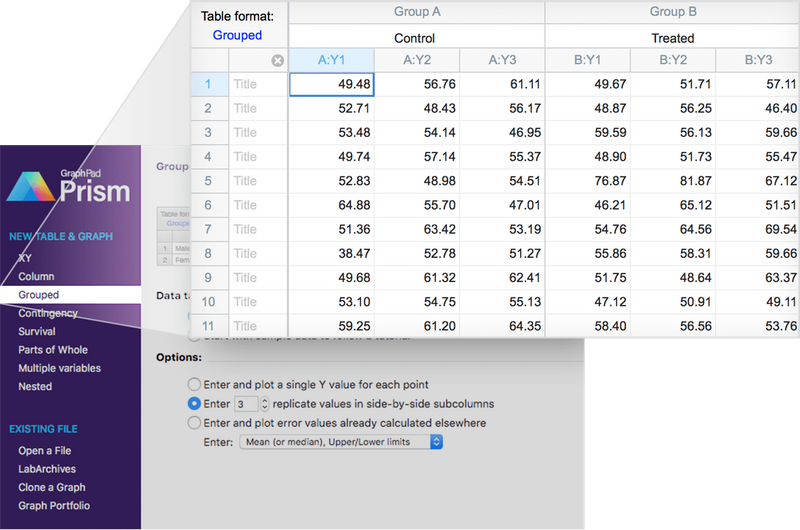This screenshot has height=530, width=800.
Task: Click the clear X icon in table corner
Action: coord(278,60)
